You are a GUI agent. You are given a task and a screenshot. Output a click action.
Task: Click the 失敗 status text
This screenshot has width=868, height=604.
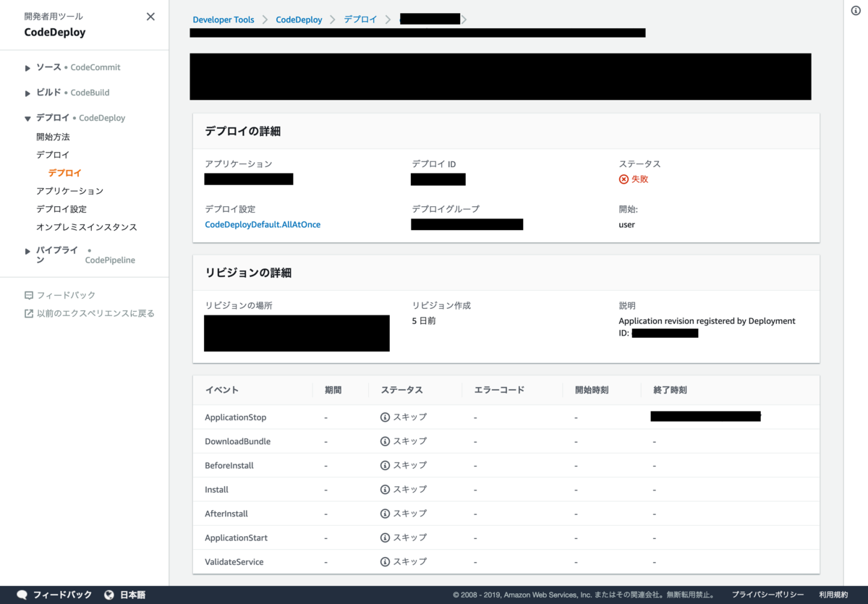(x=640, y=179)
